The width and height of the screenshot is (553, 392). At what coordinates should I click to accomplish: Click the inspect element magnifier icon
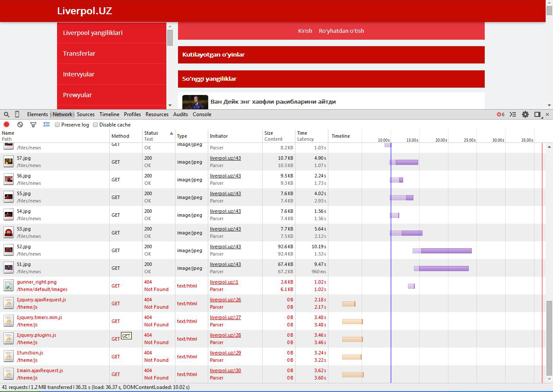coord(6,114)
